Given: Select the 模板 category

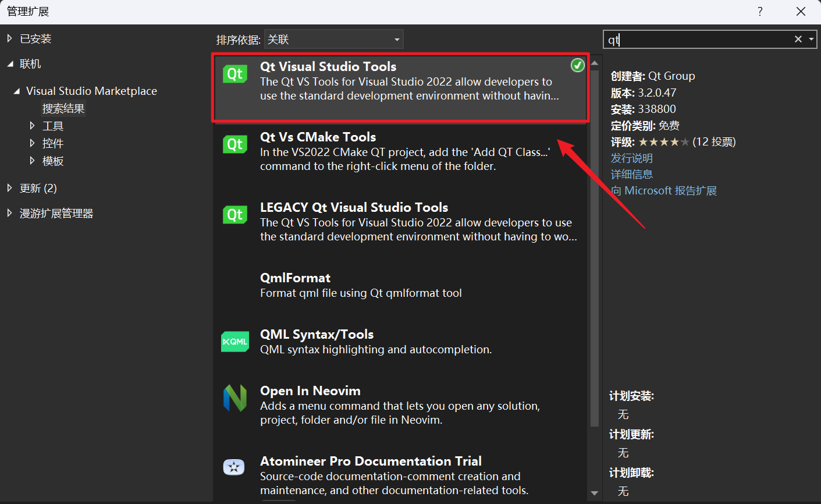Looking at the screenshot, I should pyautogui.click(x=52, y=161).
